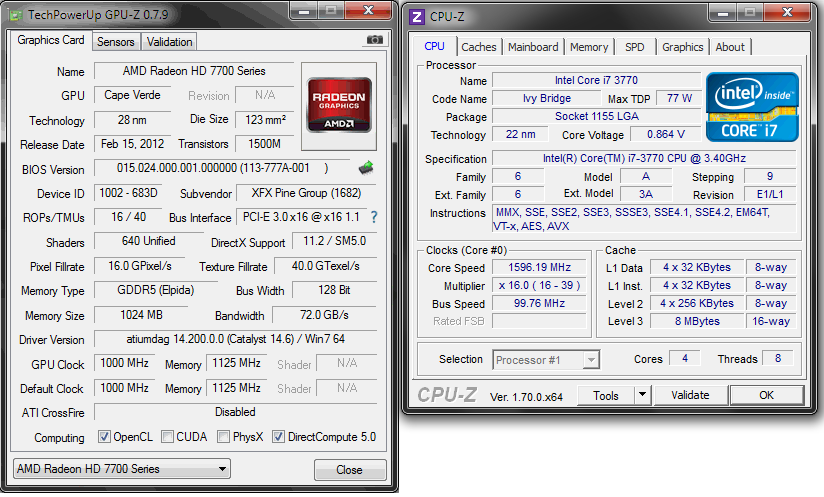The width and height of the screenshot is (824, 497).
Task: Click the Memory Type value GDDR5 (Elpida)
Action: (156, 290)
